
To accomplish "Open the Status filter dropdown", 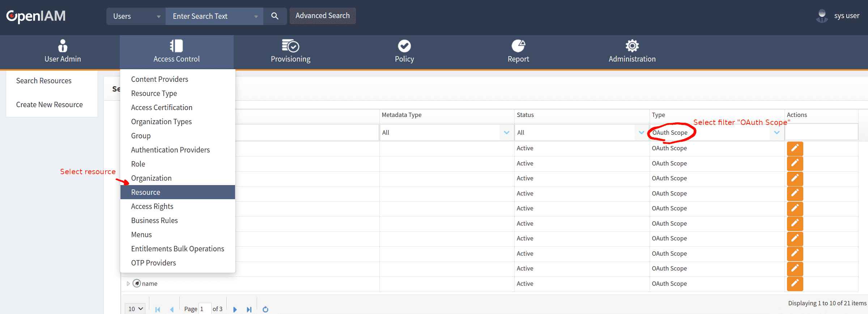I will coord(641,133).
